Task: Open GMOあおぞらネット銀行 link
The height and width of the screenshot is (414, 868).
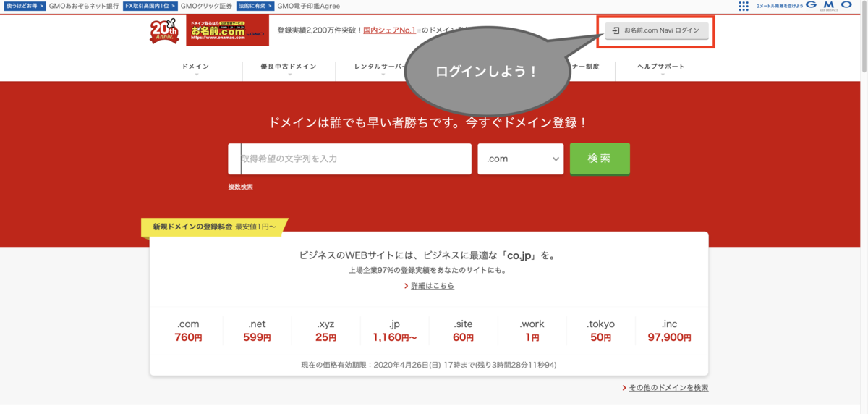Action: pyautogui.click(x=85, y=6)
